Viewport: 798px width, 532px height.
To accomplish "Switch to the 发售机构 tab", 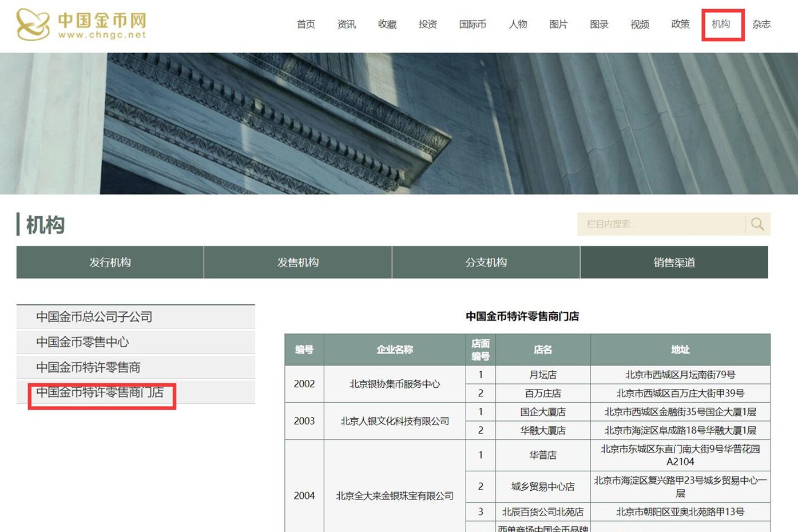I will point(297,262).
